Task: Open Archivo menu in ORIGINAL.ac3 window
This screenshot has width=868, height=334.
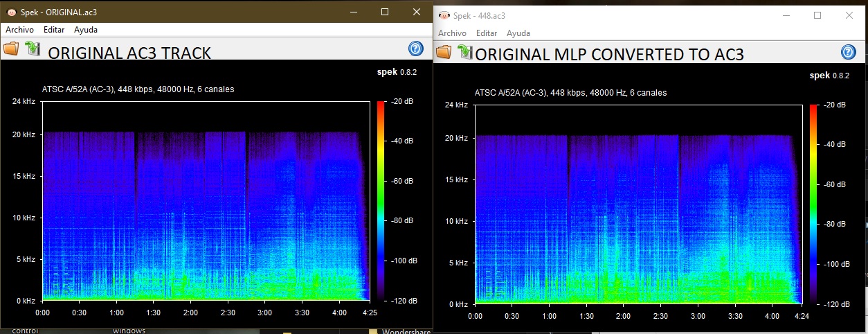Action: coord(20,30)
